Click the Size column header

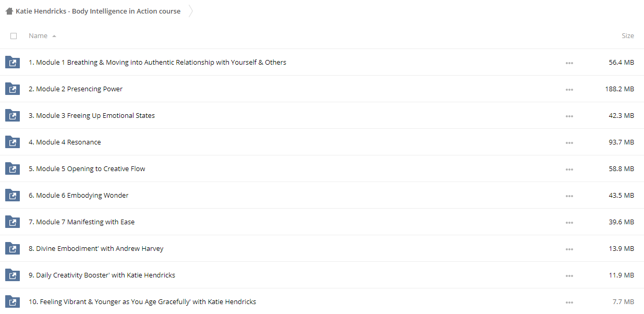(x=627, y=36)
